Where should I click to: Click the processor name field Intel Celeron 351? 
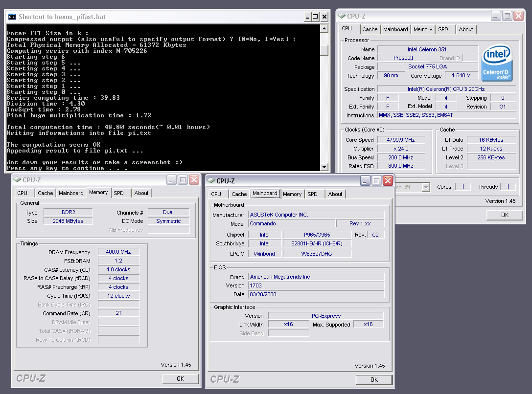point(427,49)
